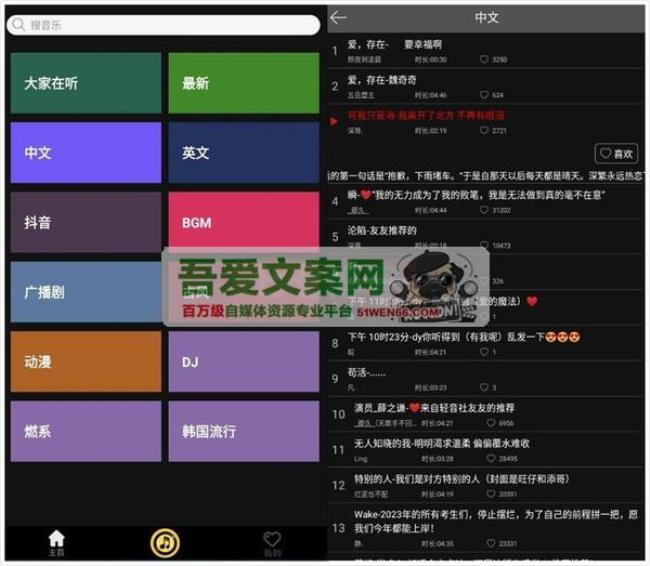Switch to the heart 我的 bottom tab
The height and width of the screenshot is (566, 650).
pos(272,544)
